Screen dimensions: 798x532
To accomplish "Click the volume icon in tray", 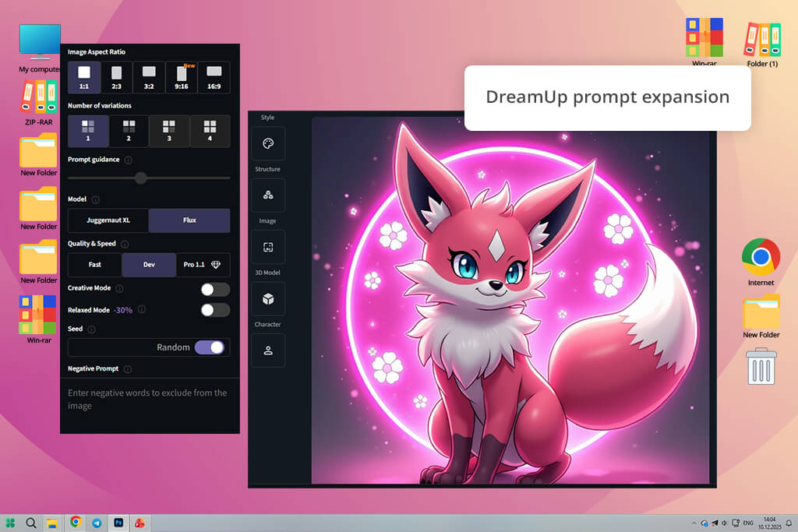I will [724, 523].
